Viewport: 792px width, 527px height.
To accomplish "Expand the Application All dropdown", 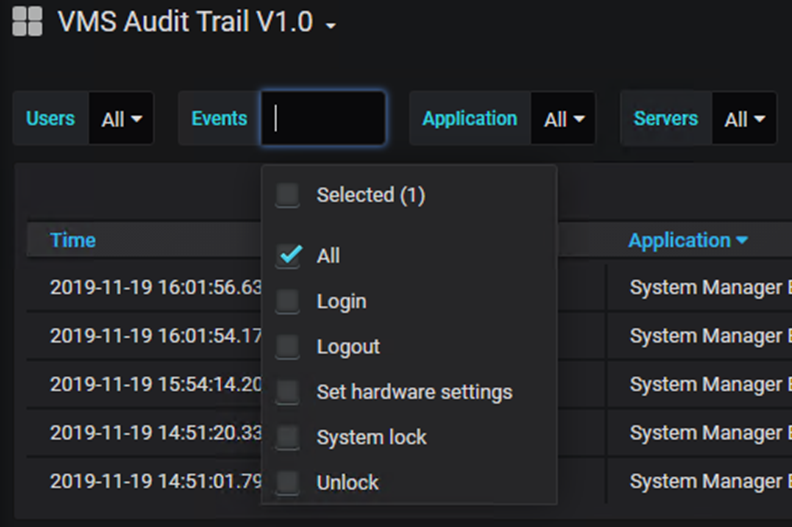I will click(563, 119).
